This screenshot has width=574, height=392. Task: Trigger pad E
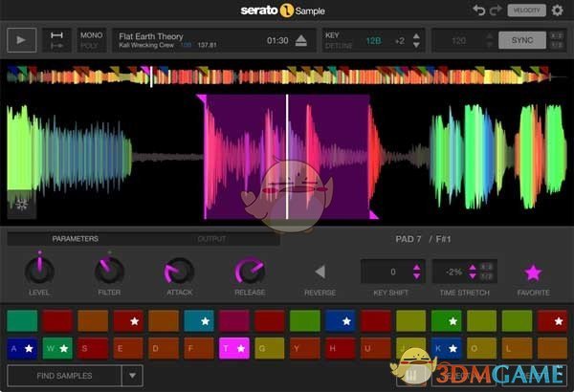coord(128,348)
